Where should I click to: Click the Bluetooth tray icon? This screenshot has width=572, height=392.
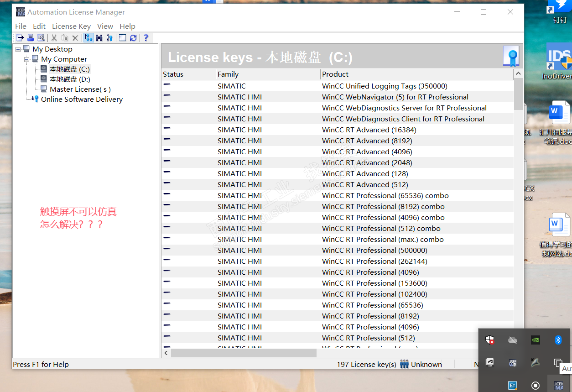click(558, 340)
